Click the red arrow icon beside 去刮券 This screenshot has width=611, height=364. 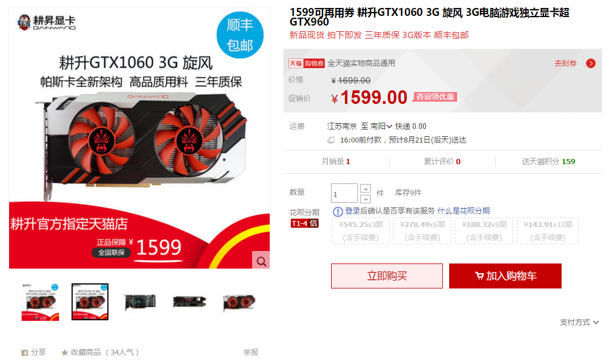click(591, 64)
